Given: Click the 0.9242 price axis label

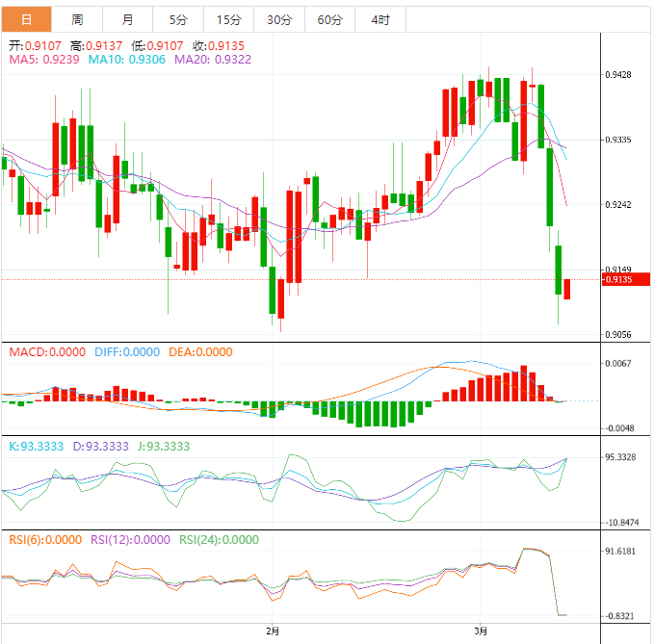Looking at the screenshot, I should 618,205.
